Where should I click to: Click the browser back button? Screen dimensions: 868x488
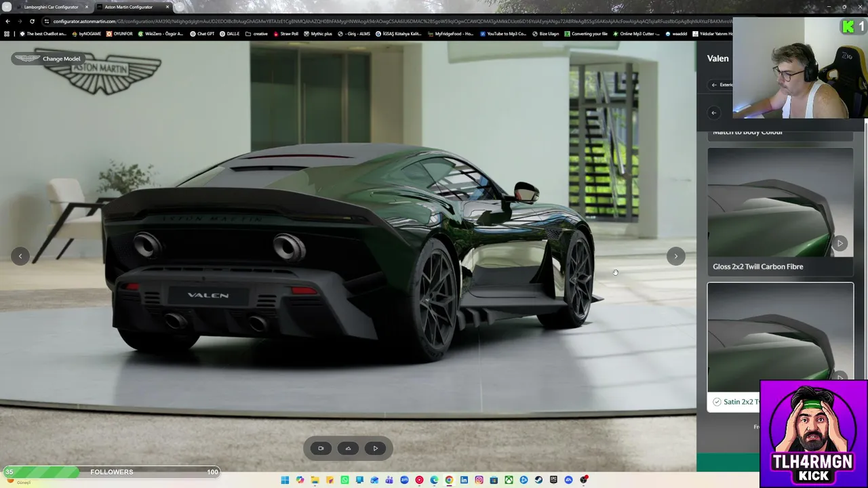(x=7, y=21)
